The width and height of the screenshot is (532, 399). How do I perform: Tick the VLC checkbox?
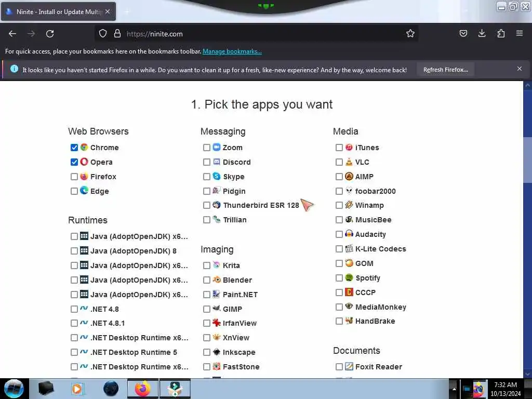pyautogui.click(x=339, y=162)
